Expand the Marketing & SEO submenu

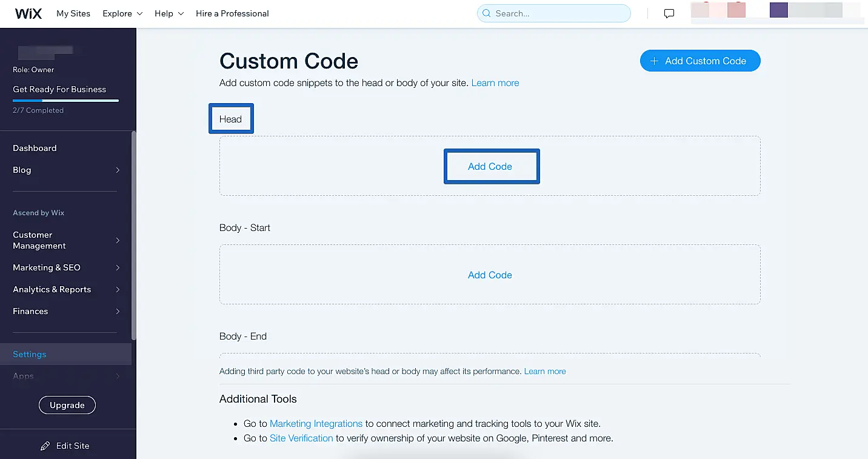(x=118, y=267)
